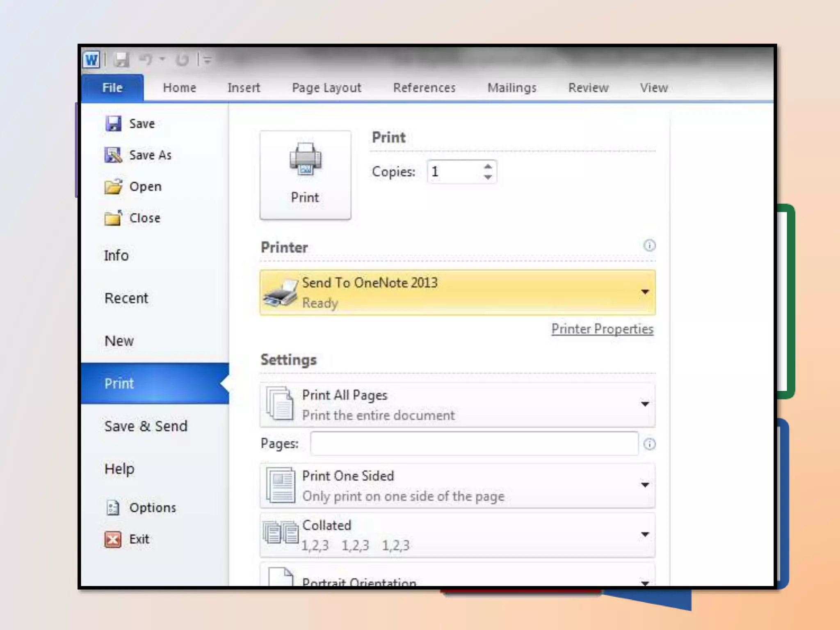Open the Printer Properties link

pyautogui.click(x=602, y=329)
